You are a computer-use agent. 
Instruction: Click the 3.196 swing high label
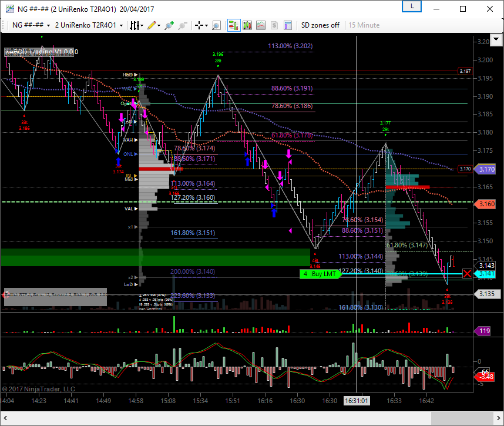point(218,54)
